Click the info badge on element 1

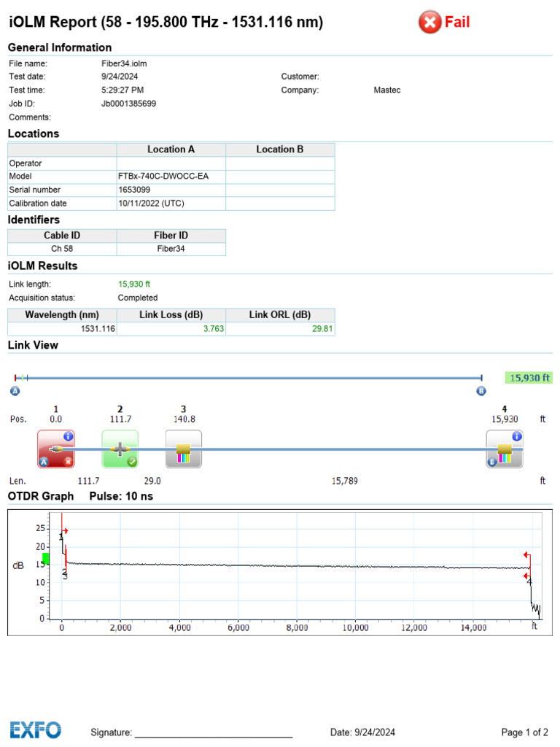(68, 436)
